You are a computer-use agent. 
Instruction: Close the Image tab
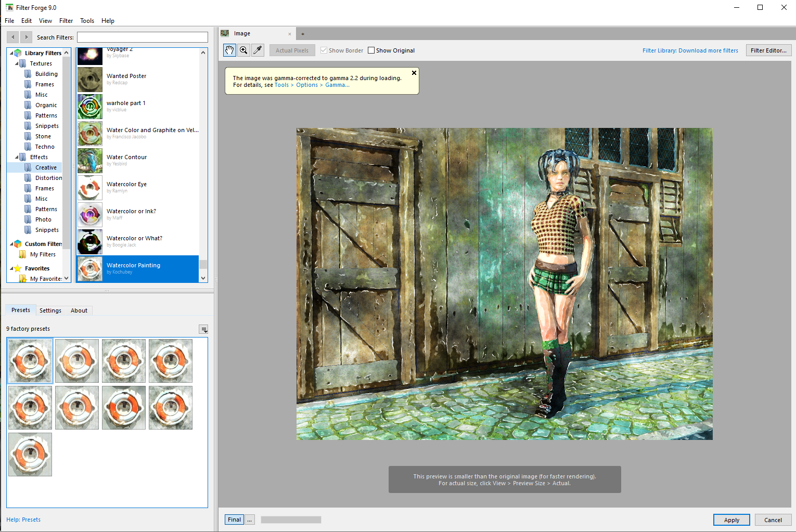290,34
